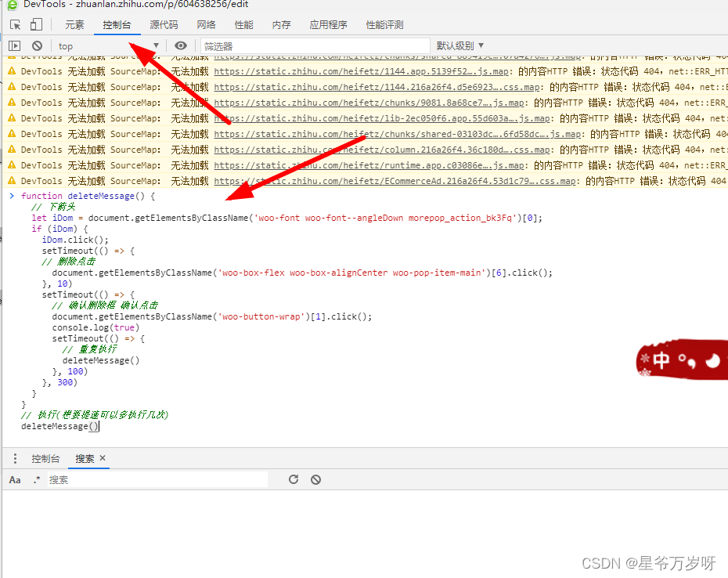The image size is (728, 578).
Task: Open the column.216a26f4 css.map link
Action: coord(382,150)
